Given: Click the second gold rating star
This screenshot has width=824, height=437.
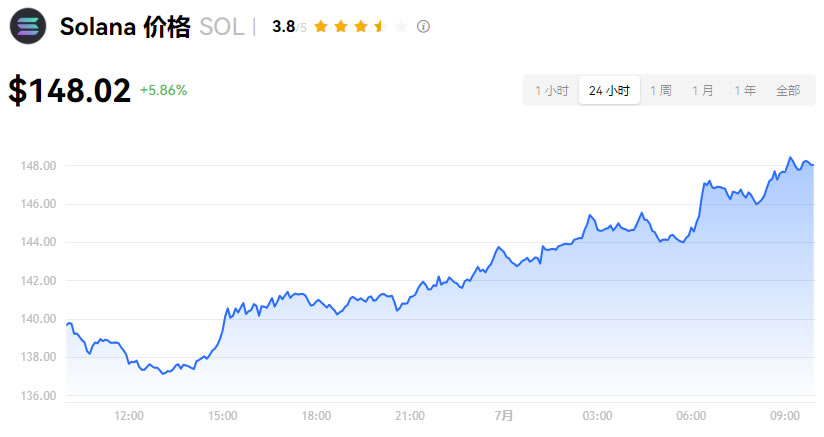Looking at the screenshot, I should (340, 27).
